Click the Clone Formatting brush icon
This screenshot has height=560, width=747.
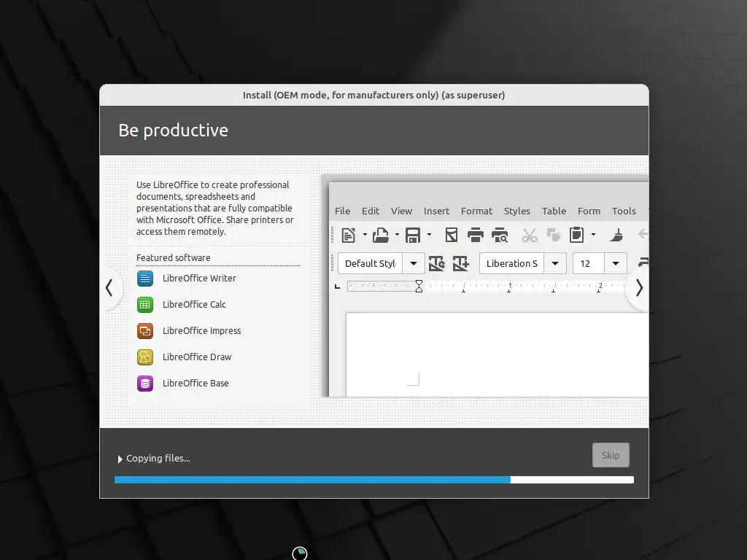616,235
